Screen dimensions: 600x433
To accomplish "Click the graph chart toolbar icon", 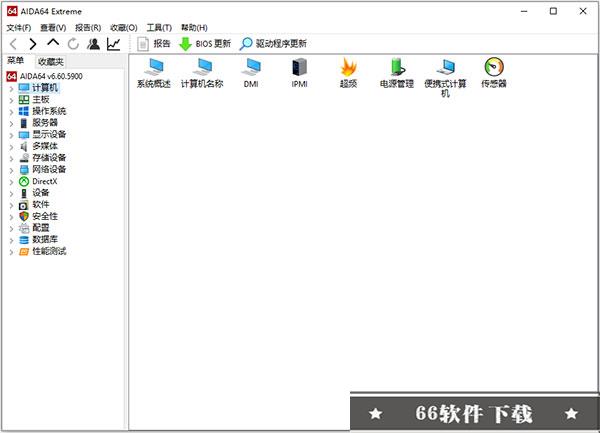I will pos(113,44).
